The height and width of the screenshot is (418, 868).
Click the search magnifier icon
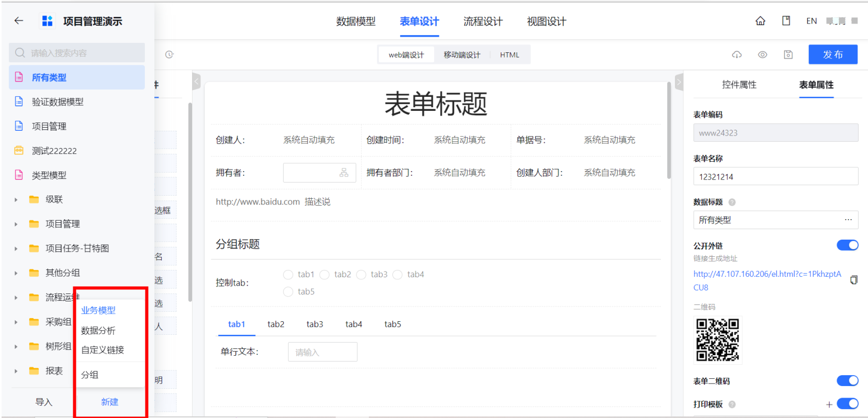(20, 53)
